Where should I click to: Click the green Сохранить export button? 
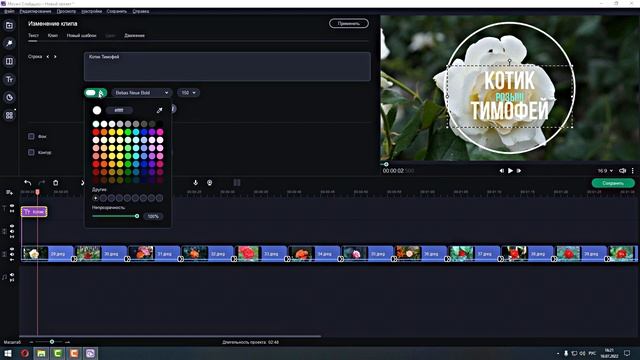pyautogui.click(x=613, y=183)
